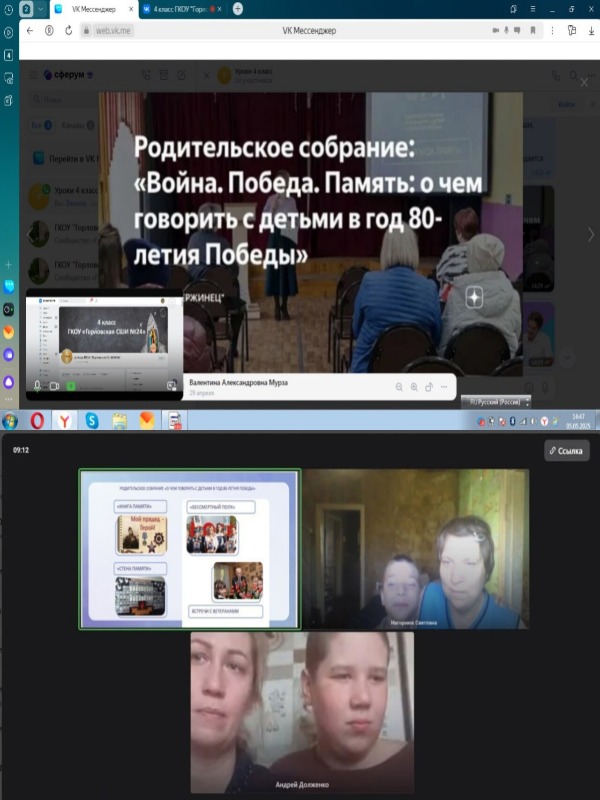
Task: Open the tab group counter showing 2
Action: coord(27,9)
